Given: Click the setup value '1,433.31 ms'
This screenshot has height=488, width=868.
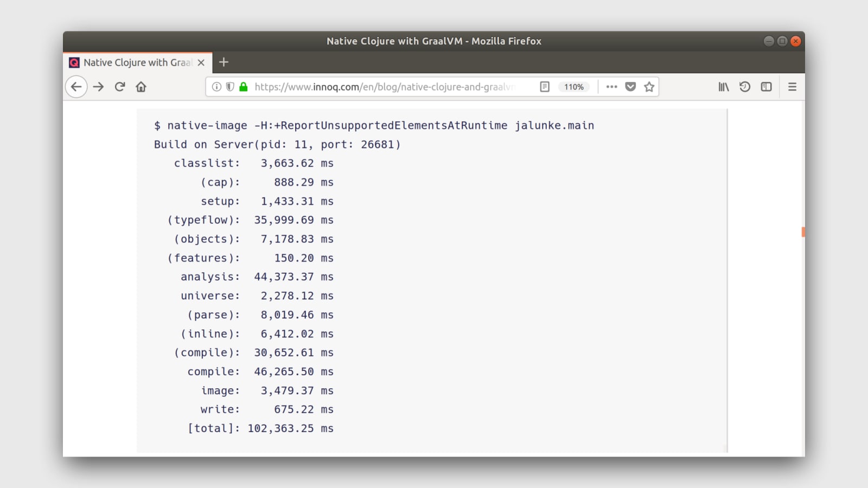Looking at the screenshot, I should [x=297, y=201].
